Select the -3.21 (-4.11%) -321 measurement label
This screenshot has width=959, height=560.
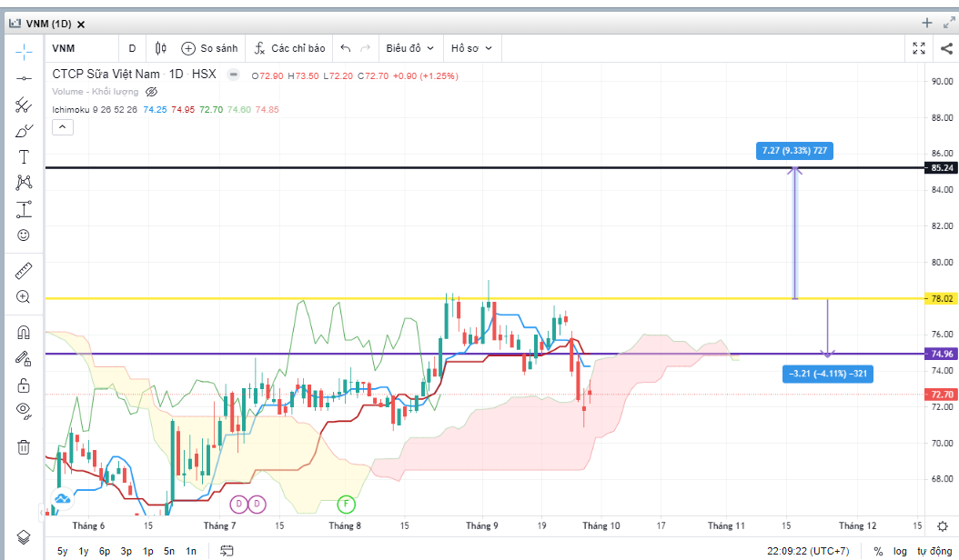828,374
